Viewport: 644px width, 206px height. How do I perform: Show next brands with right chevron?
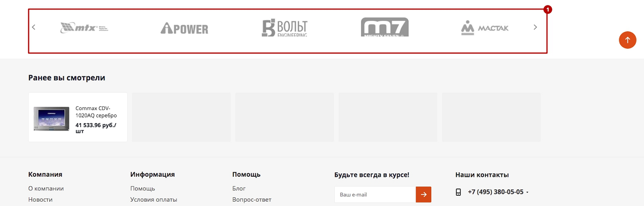(535, 27)
